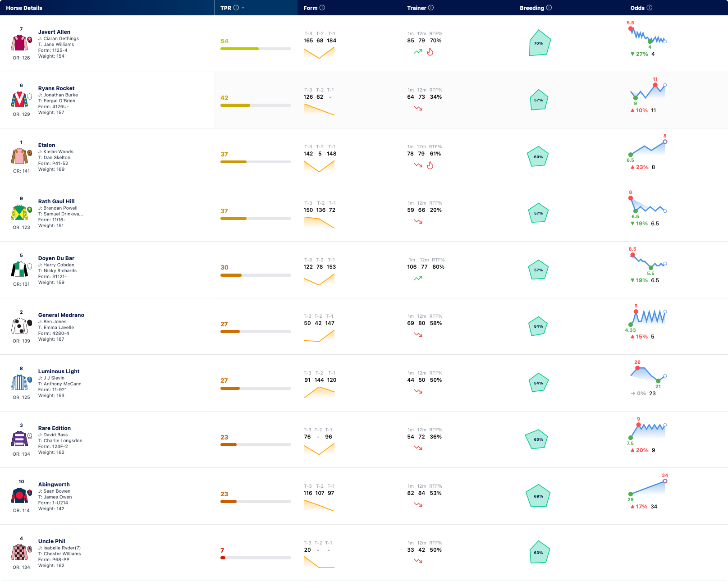Click Luminous Light's form sparkline chart
This screenshot has width=728, height=581.
point(319,392)
